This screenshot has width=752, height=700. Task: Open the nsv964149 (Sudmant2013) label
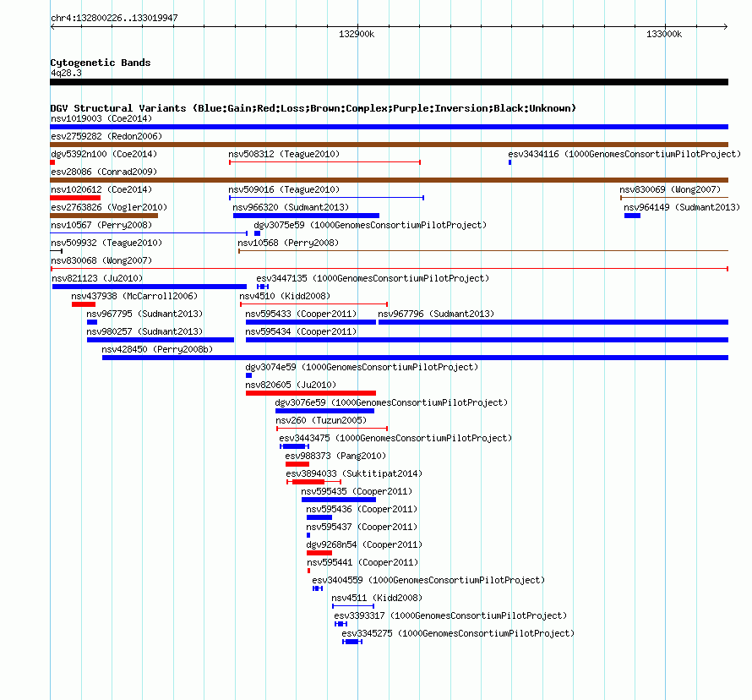click(x=682, y=207)
